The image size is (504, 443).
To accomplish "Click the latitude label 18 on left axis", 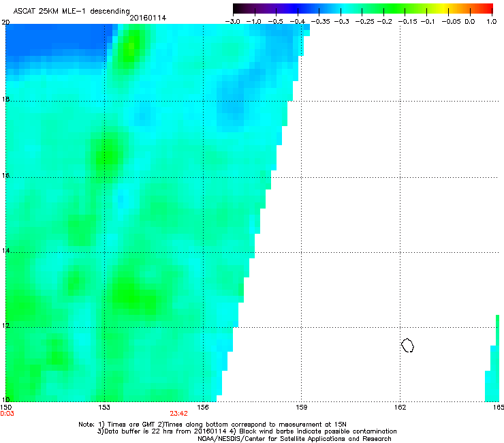I will tap(5, 99).
